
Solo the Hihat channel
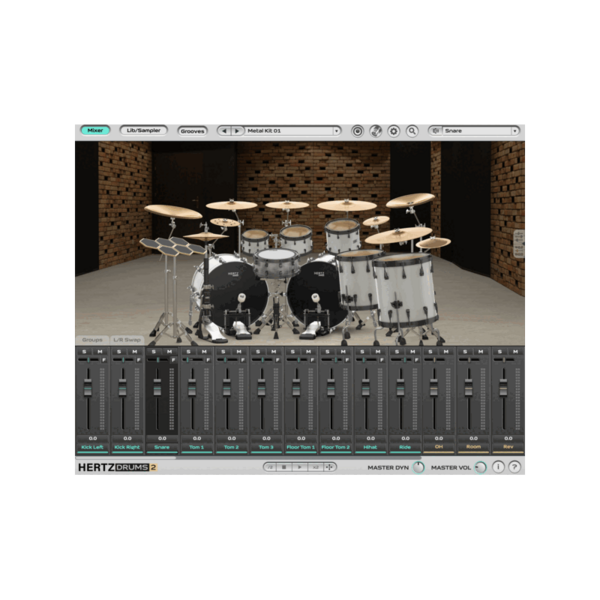click(x=362, y=352)
